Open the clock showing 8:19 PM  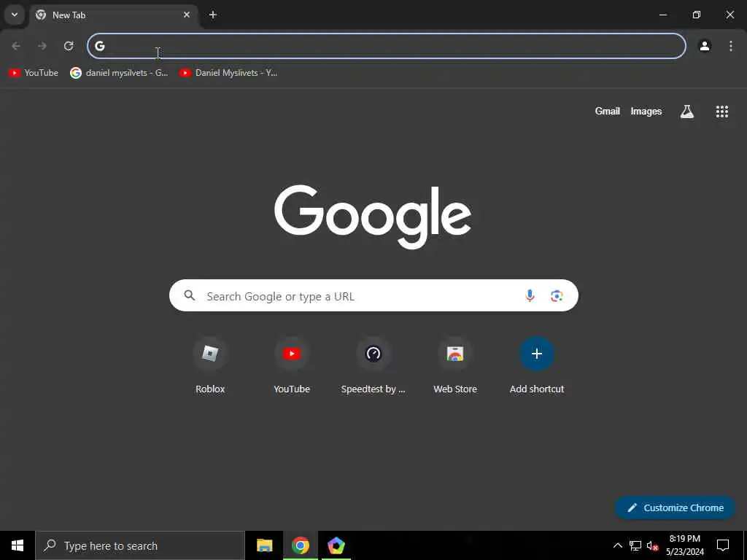[684, 545]
